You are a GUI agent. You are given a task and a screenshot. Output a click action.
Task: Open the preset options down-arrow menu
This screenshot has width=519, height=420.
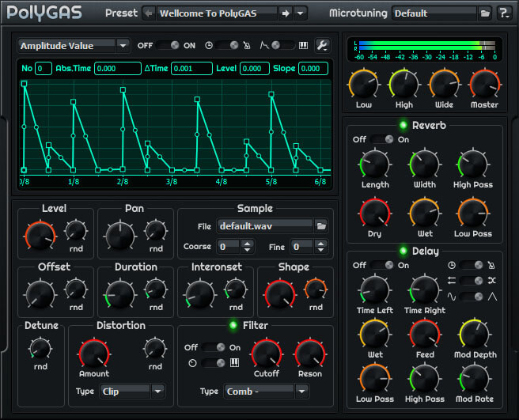[x=301, y=13]
